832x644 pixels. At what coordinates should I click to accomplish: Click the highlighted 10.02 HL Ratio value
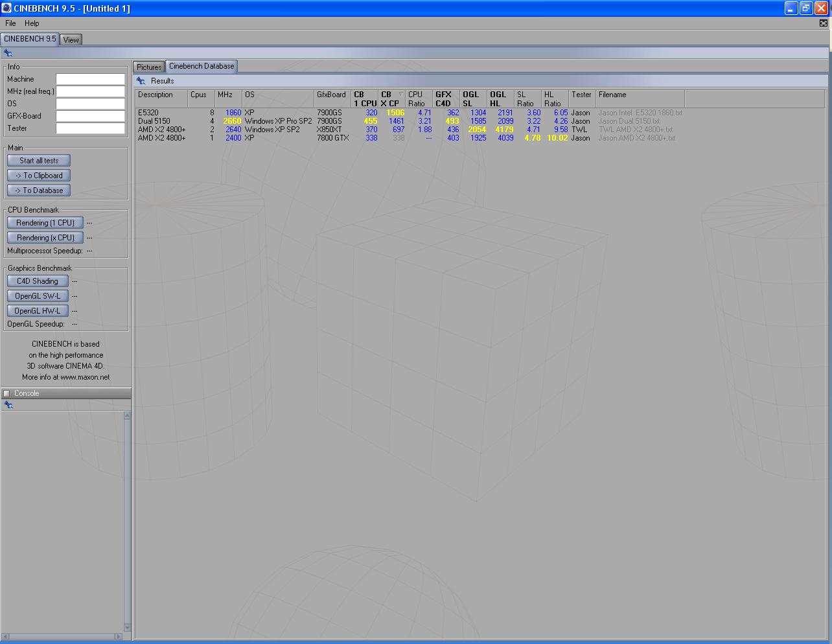[x=557, y=138]
